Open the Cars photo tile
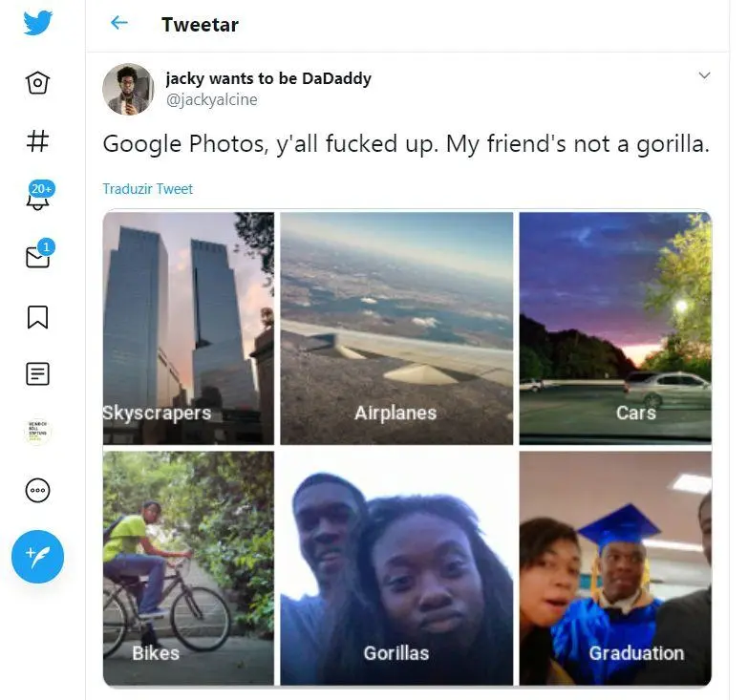Screen dimensions: 748x700 pyautogui.click(x=615, y=328)
